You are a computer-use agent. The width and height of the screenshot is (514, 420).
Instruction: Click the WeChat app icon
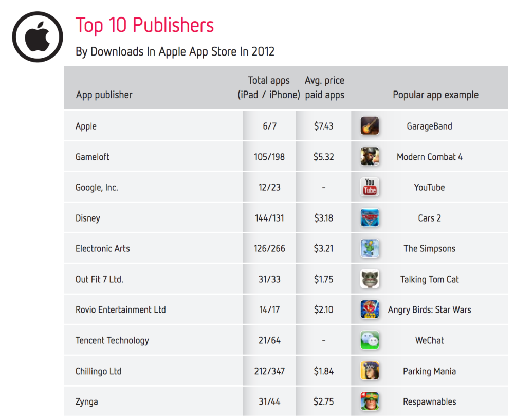click(x=370, y=340)
